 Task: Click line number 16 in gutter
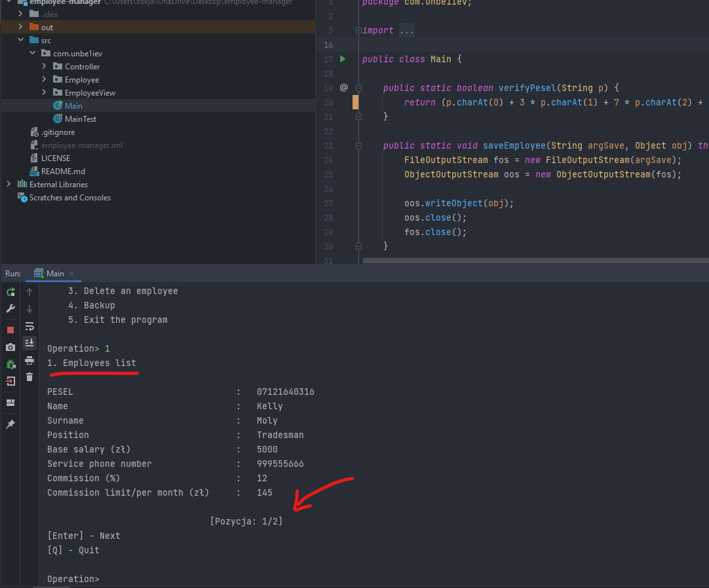[328, 45]
